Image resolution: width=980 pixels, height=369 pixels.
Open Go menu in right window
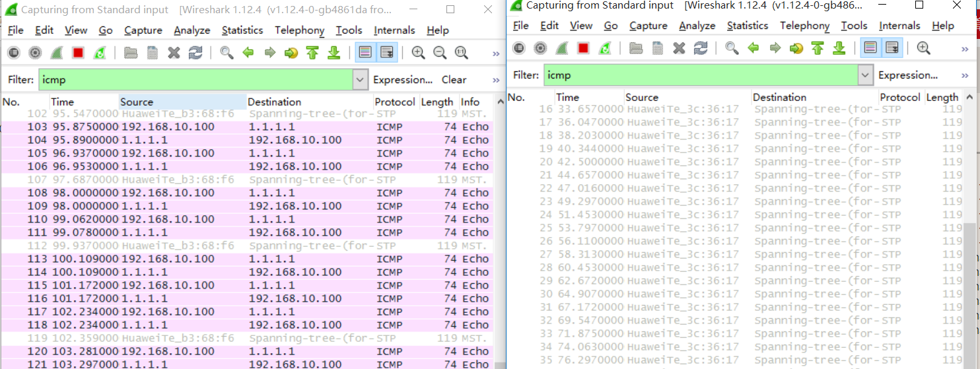[611, 26]
